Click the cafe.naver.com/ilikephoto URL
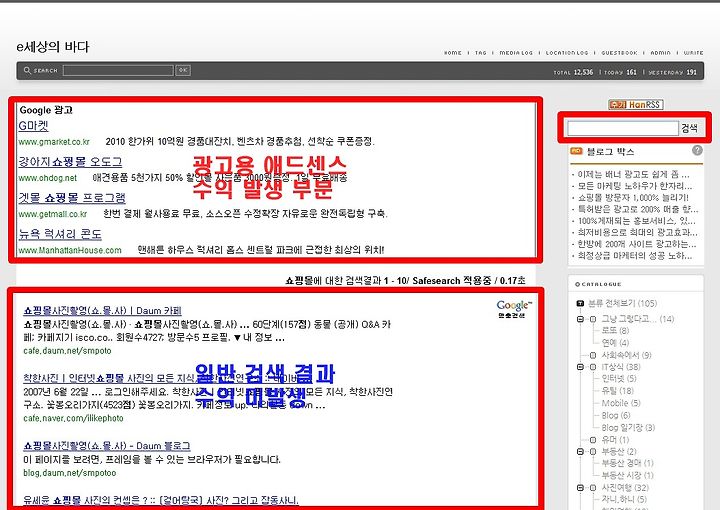 coord(73,418)
